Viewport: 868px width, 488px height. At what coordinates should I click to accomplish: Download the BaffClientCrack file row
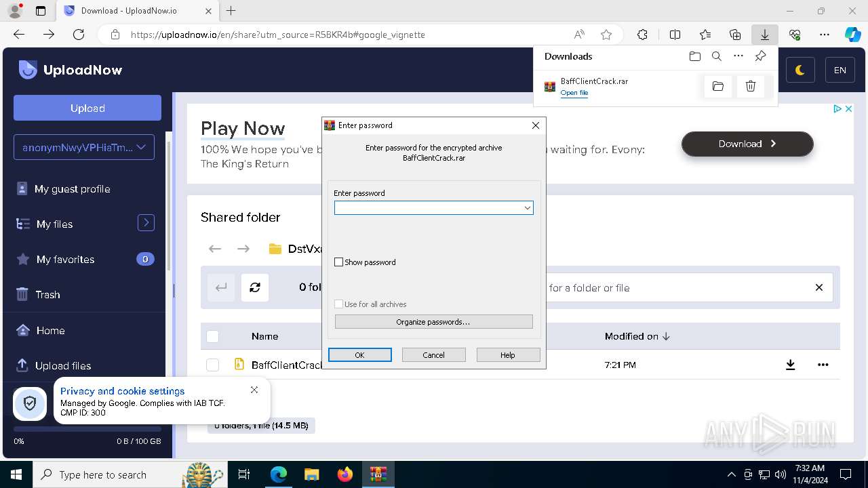[790, 365]
